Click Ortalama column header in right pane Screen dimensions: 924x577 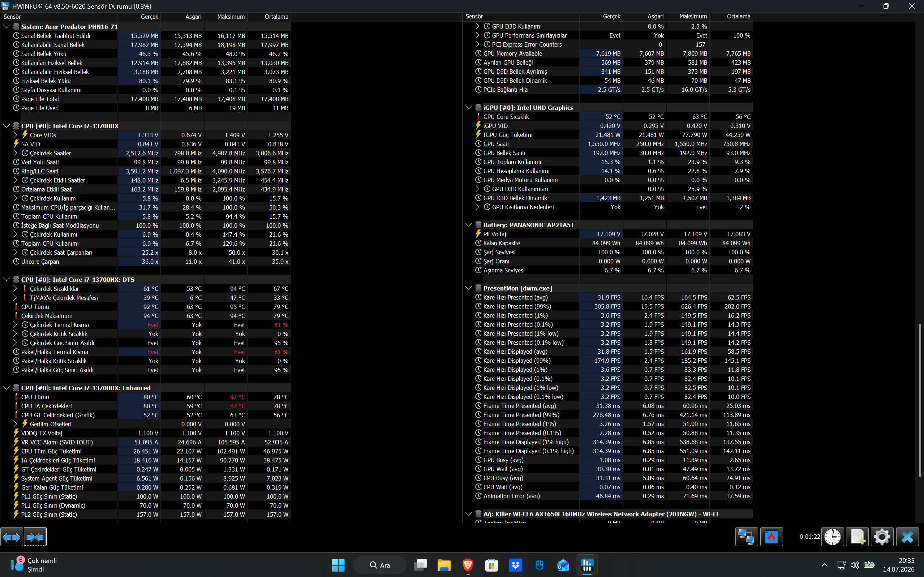(731, 16)
